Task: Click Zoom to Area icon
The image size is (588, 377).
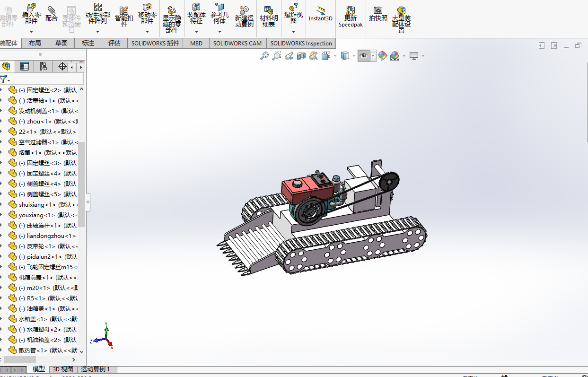Action: coord(277,56)
